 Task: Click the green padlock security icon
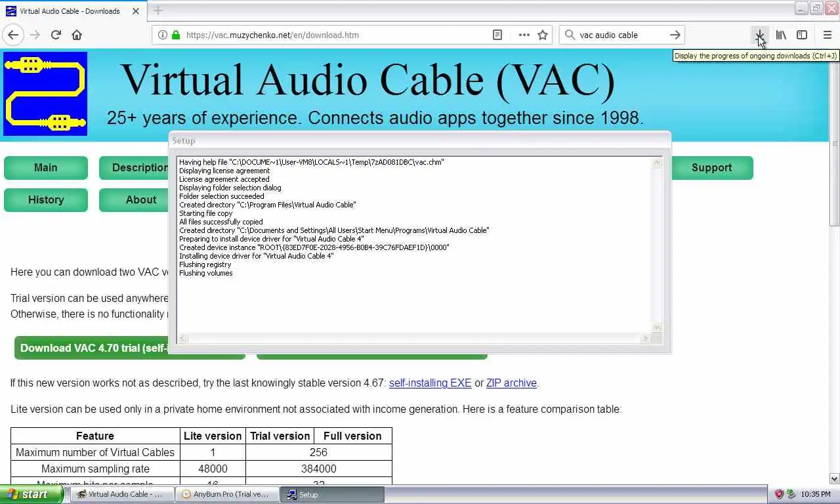[x=175, y=35]
